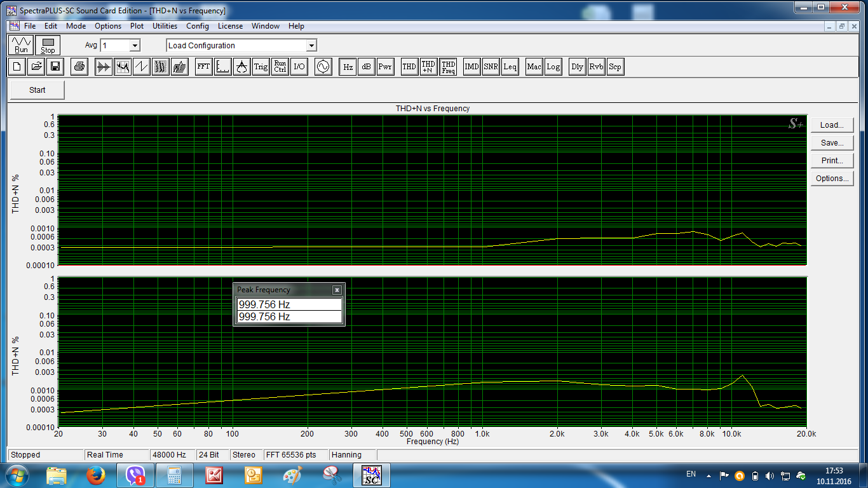This screenshot has width=868, height=488.
Task: Open the Mode menu
Action: coord(76,26)
